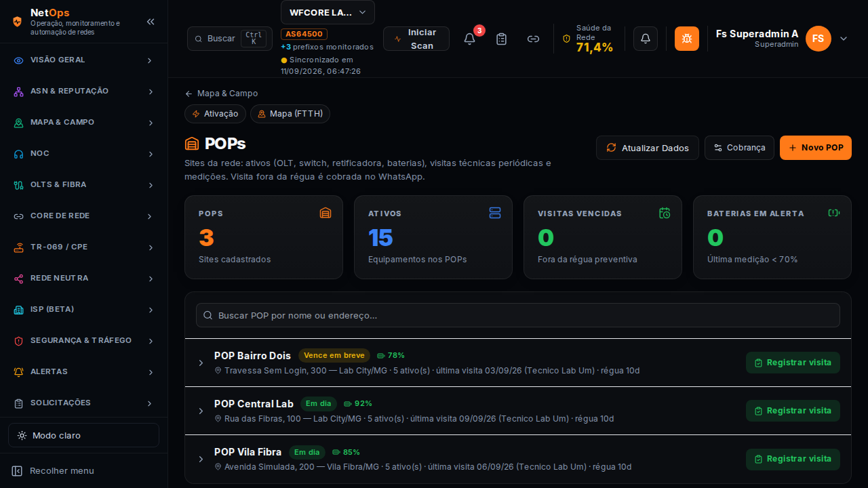Image resolution: width=868 pixels, height=488 pixels.
Task: Click the orange bug report icon
Action: coord(687,39)
